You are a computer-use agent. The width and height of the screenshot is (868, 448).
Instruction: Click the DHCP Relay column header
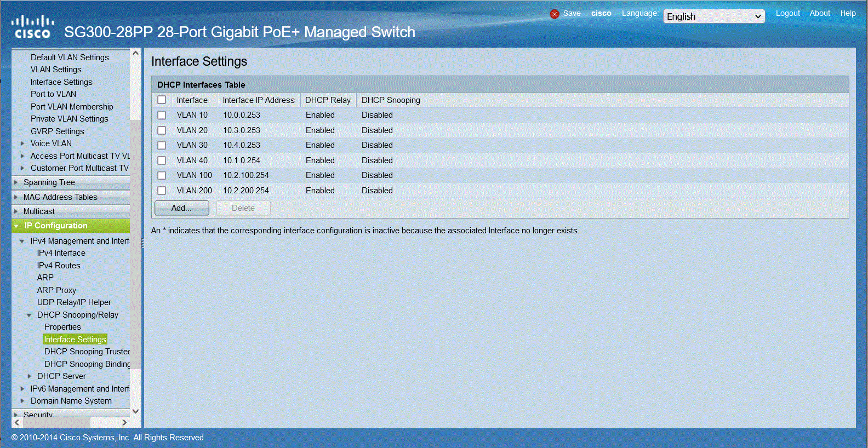pos(328,100)
